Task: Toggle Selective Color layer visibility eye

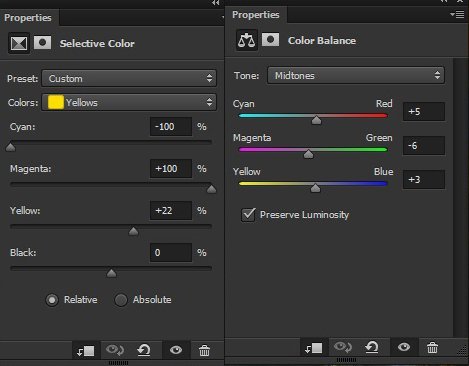Action: coord(176,350)
